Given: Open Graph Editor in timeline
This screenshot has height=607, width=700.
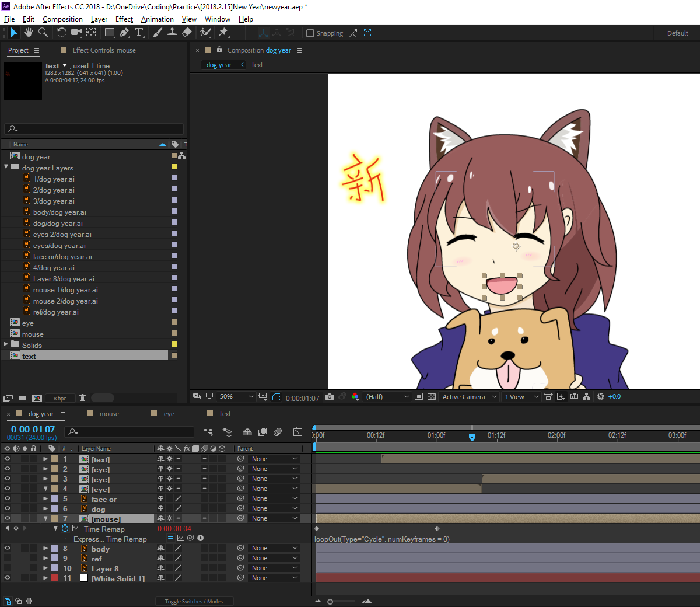Looking at the screenshot, I should [297, 432].
